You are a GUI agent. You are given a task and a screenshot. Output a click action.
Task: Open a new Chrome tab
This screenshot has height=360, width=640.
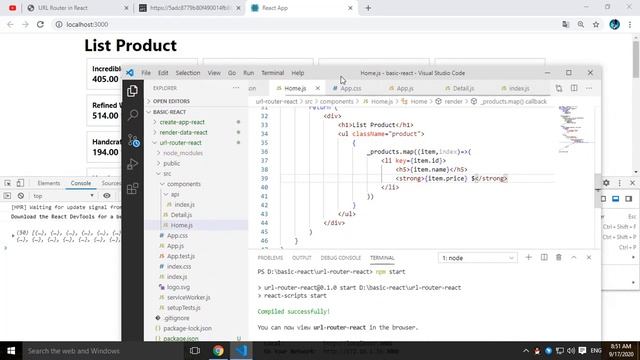(368, 8)
